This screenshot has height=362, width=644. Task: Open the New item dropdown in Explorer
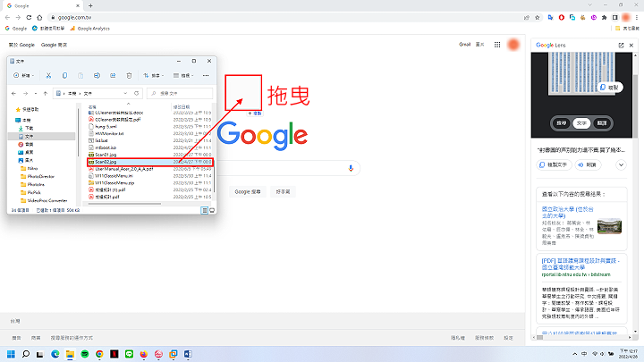pos(24,75)
